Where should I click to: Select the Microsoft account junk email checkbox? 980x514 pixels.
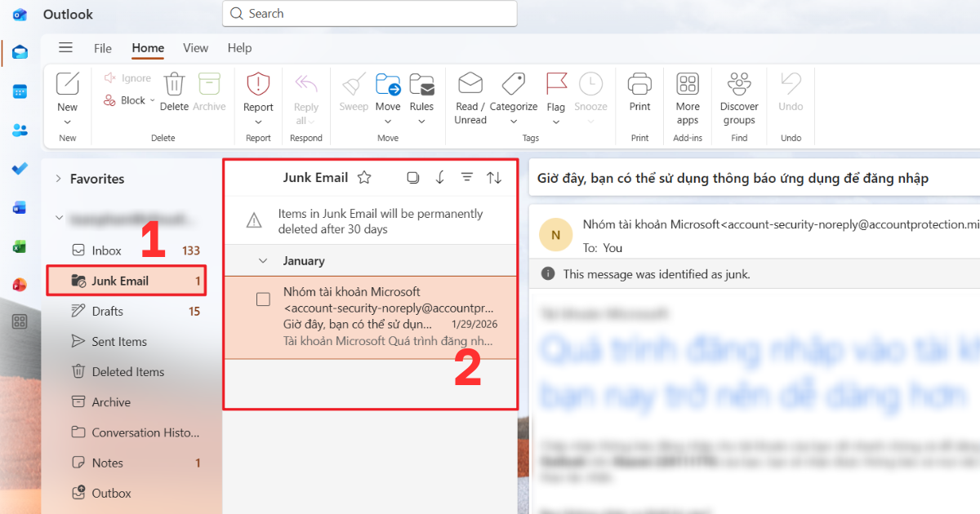(x=263, y=299)
